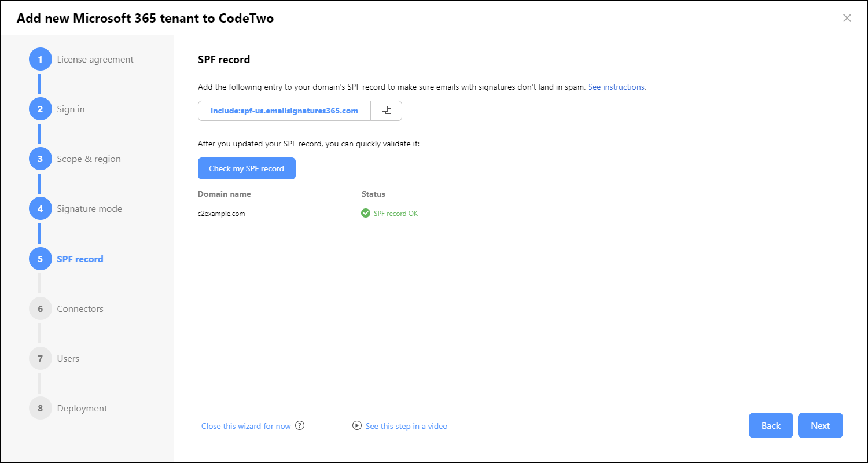Click Check my SPF record button
This screenshot has height=463, width=868.
pos(247,168)
